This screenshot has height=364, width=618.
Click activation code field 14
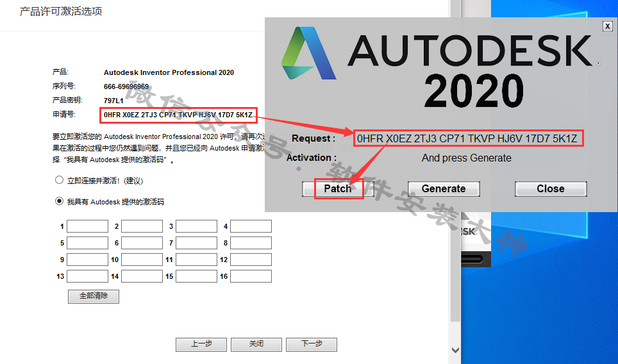click(x=142, y=276)
